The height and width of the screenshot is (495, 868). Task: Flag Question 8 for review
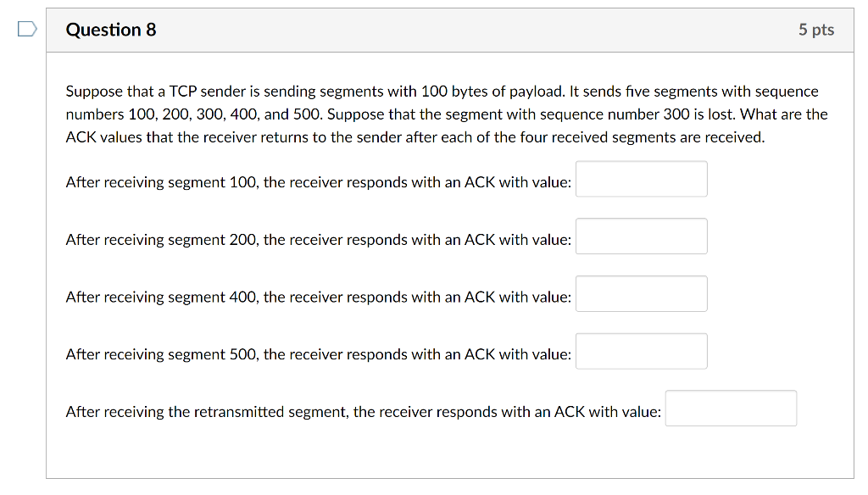(27, 29)
